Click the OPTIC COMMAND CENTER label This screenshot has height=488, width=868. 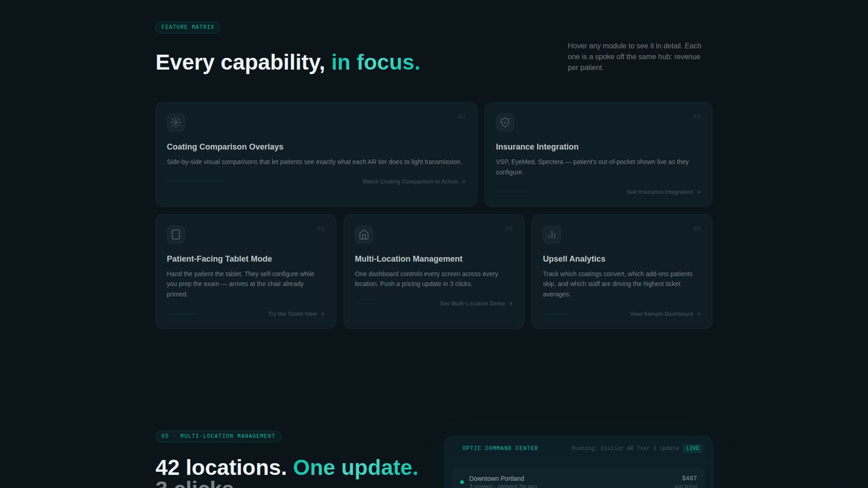point(500,449)
